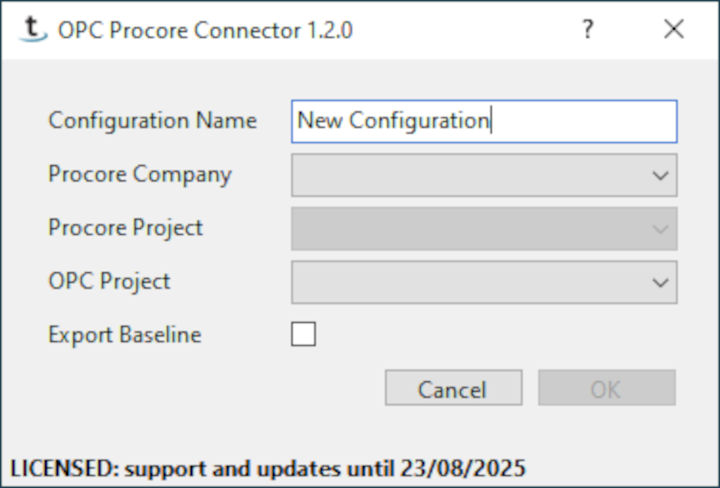Confirm the configuration with the OK button

pyautogui.click(x=607, y=388)
